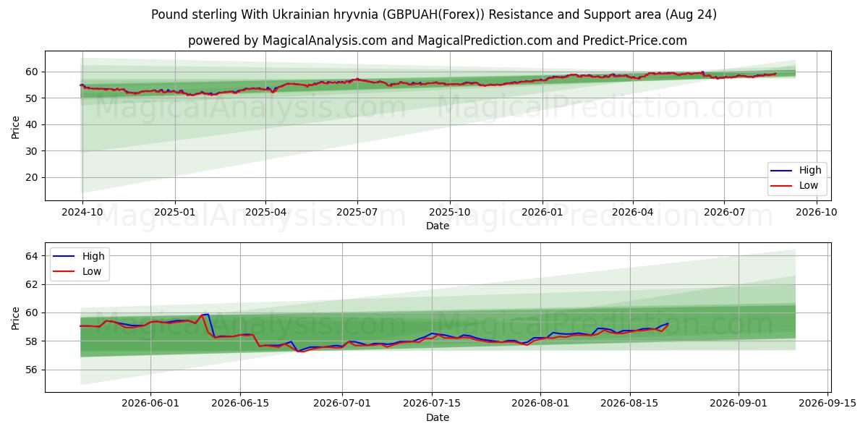Click the '64' price tick on lower chart
This screenshot has height=434, width=868.
(x=33, y=256)
